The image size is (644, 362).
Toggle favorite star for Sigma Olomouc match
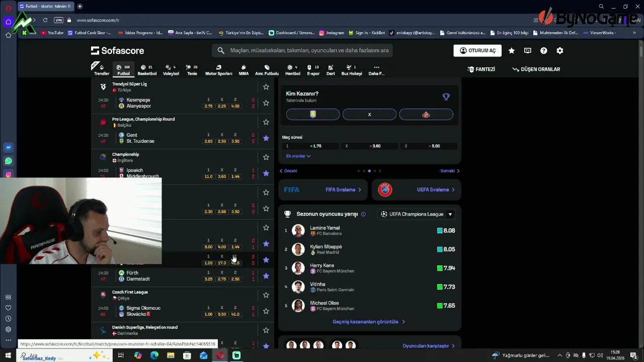coord(266,311)
